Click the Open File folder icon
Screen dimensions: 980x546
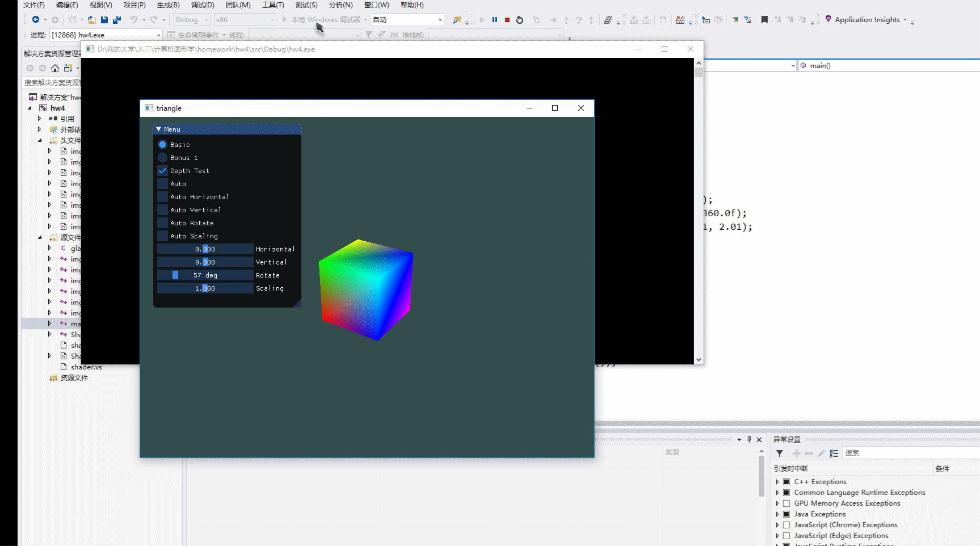(91, 20)
